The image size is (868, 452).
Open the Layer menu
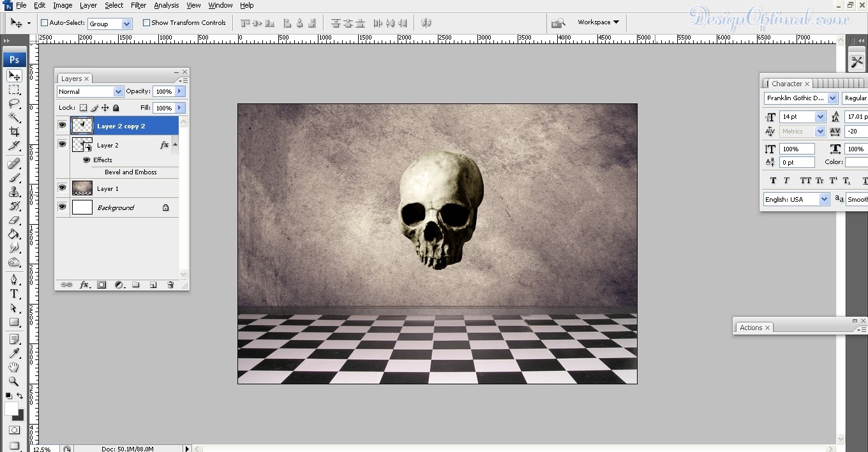pyautogui.click(x=88, y=5)
